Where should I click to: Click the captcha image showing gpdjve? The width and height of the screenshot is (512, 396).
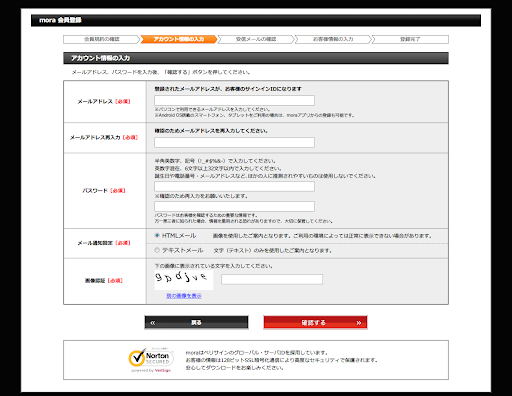click(x=183, y=280)
